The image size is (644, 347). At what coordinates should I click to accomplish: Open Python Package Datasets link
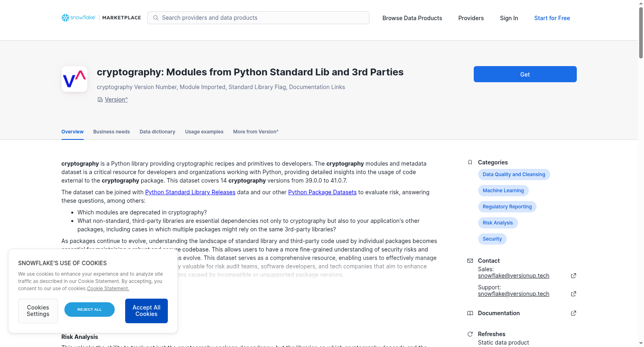[322, 192]
